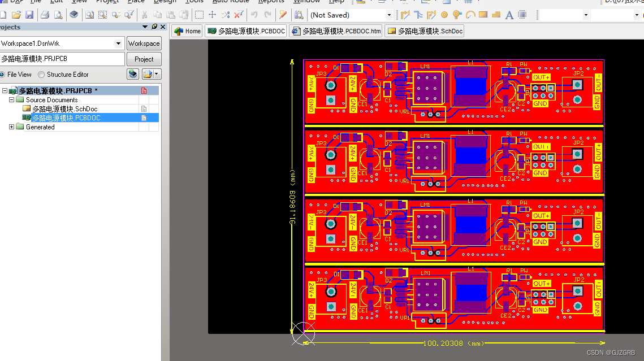Open the Projects panel options arrow
Image resolution: width=644 pixels, height=361 pixels.
click(145, 27)
